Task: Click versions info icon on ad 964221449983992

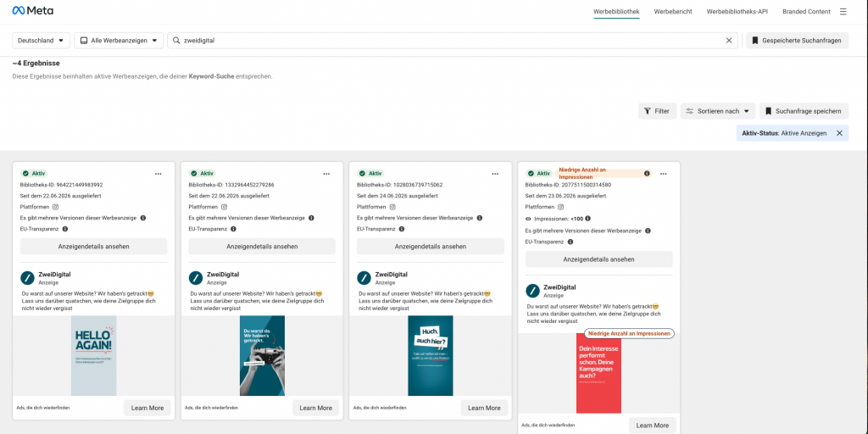Action: 142,218
